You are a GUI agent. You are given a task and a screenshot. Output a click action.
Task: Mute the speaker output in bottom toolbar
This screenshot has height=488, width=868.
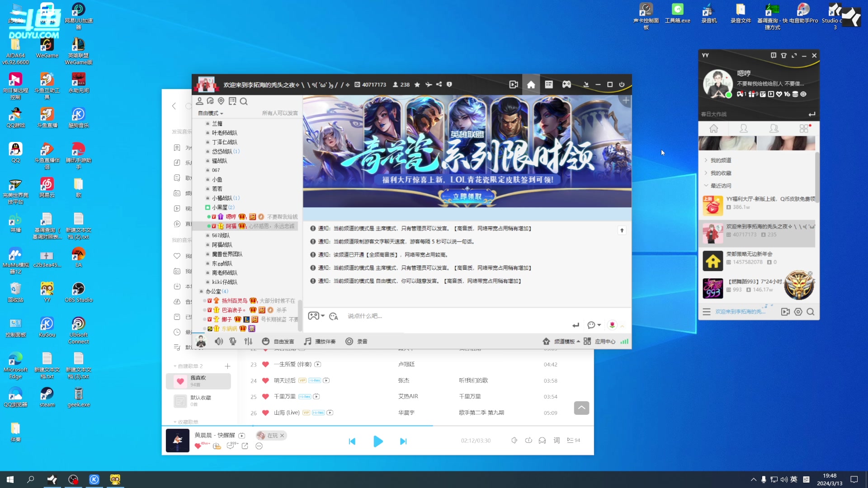219,341
